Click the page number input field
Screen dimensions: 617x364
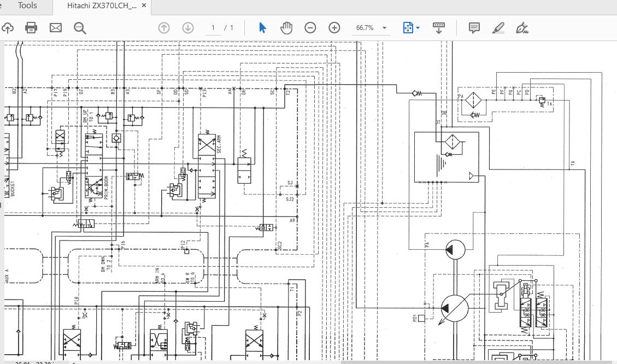(214, 27)
